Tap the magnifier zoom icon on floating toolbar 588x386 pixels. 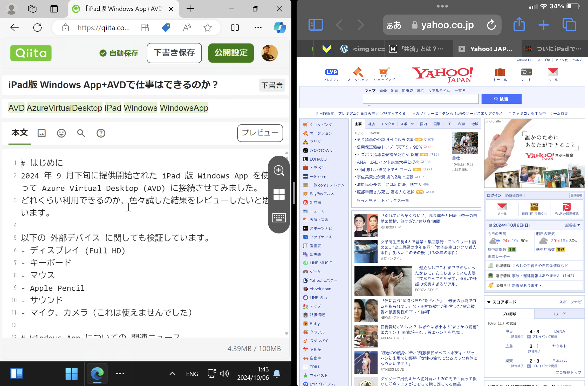[279, 171]
